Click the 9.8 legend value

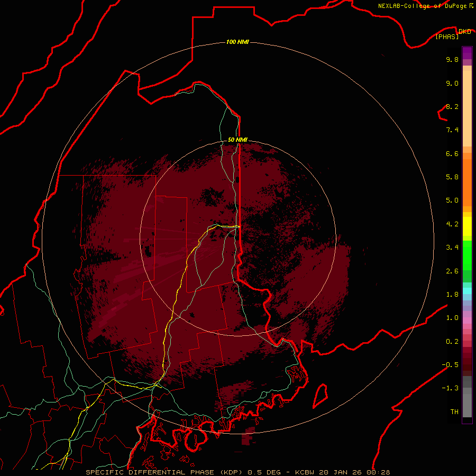point(452,59)
